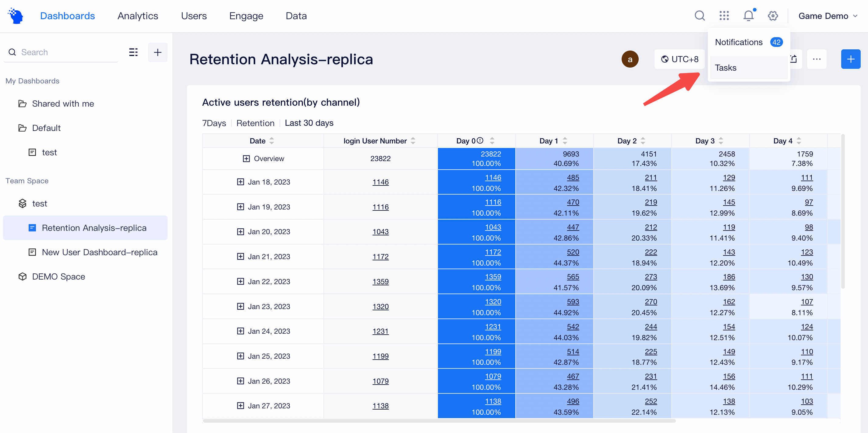Open the search icon in the top bar

click(700, 16)
